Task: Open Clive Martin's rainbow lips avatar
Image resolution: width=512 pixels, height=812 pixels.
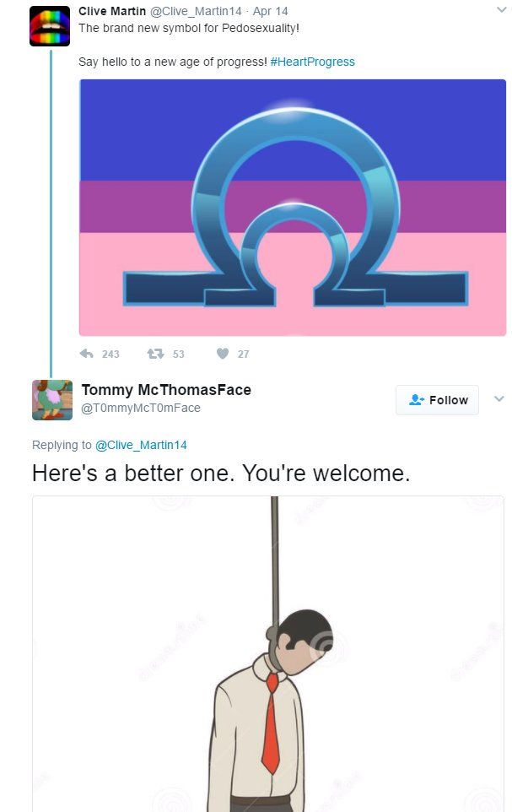Action: point(50,26)
